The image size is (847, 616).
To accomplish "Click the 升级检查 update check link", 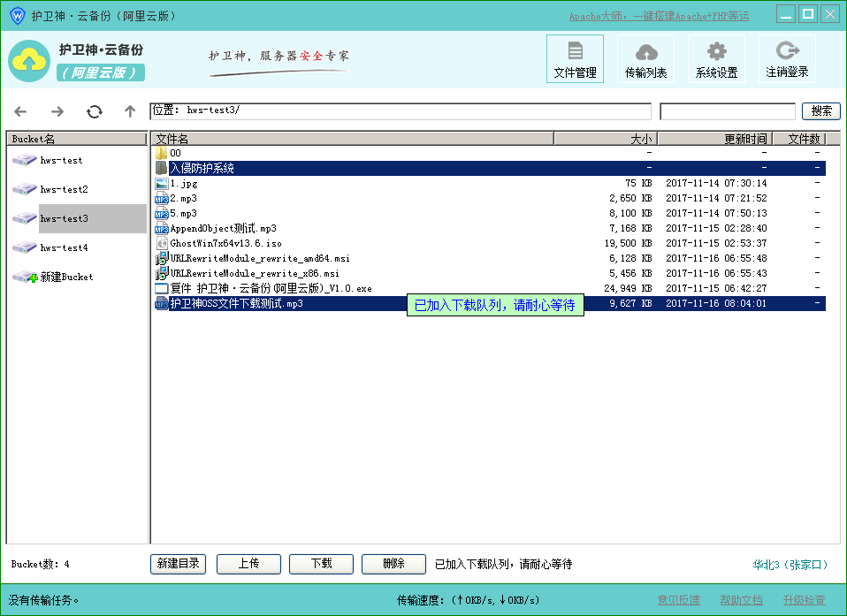I will point(804,600).
